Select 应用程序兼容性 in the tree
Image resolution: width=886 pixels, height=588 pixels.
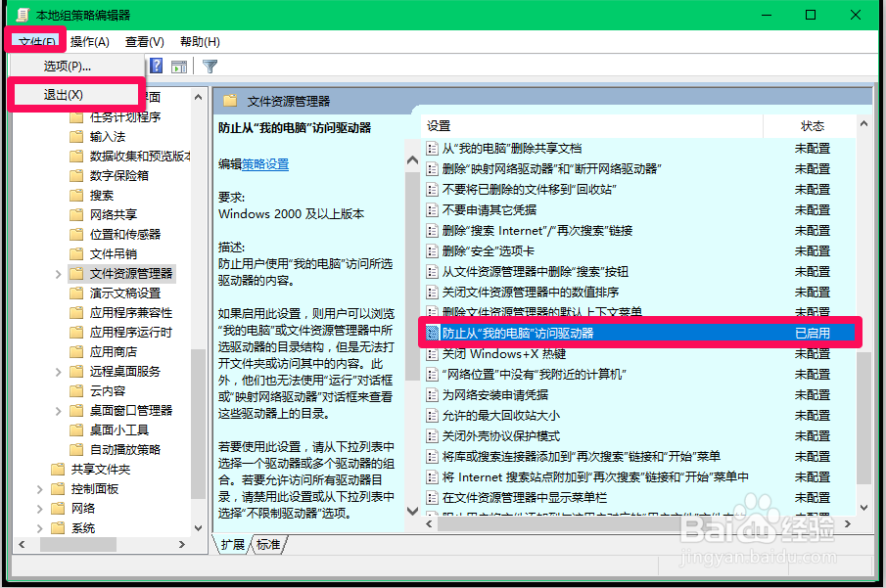point(131,313)
